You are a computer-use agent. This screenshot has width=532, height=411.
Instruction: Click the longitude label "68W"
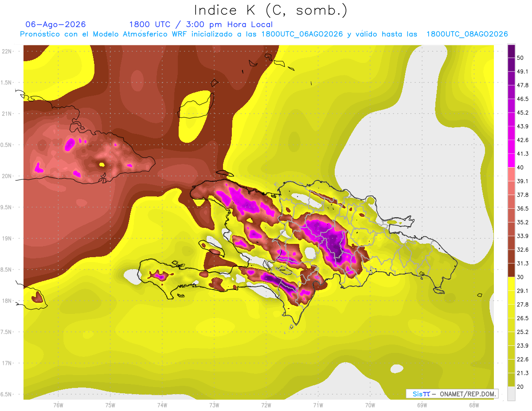pos(474,405)
